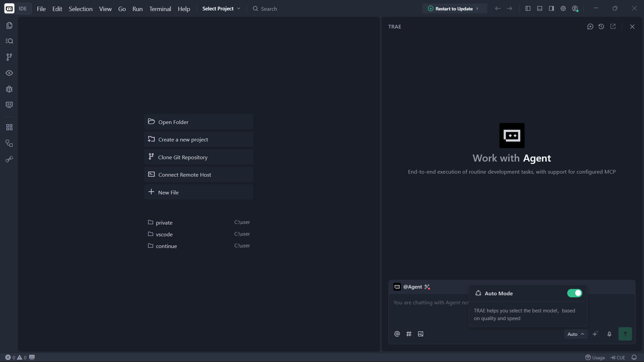Click Open Folder
The image size is (644, 362).
pos(199,122)
